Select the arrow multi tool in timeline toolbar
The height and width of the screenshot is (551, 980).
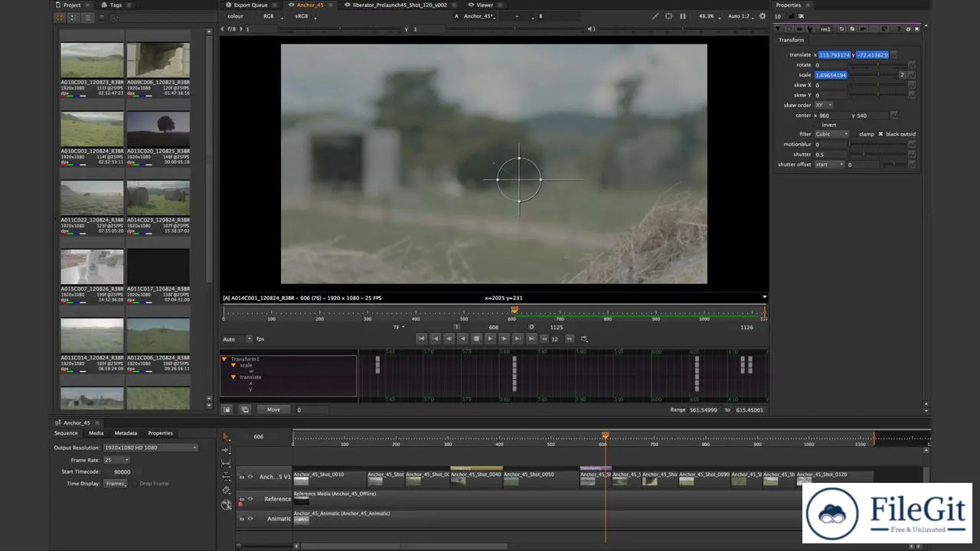(226, 437)
